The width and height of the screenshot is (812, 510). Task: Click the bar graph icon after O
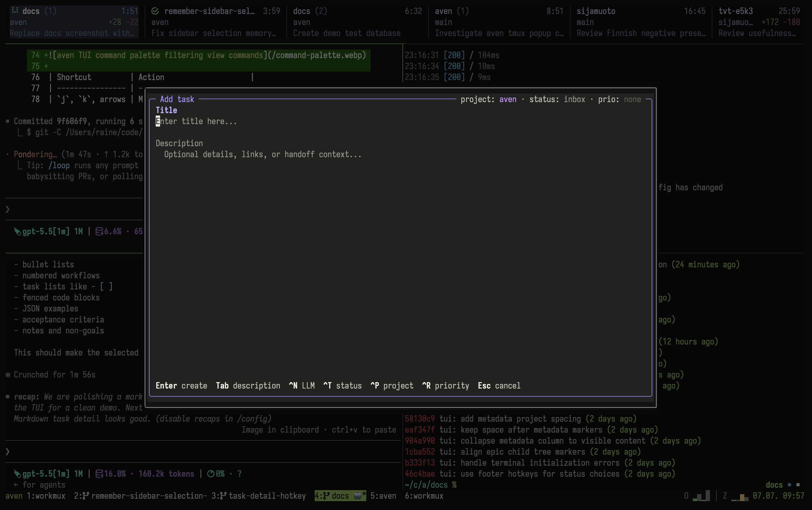701,496
